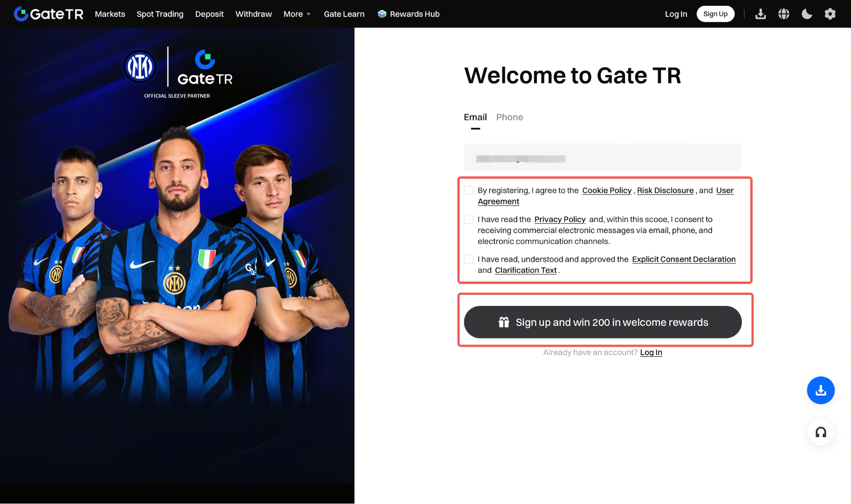Image resolution: width=851 pixels, height=504 pixels.
Task: Click the GateTR logo in navbar
Action: 49,14
